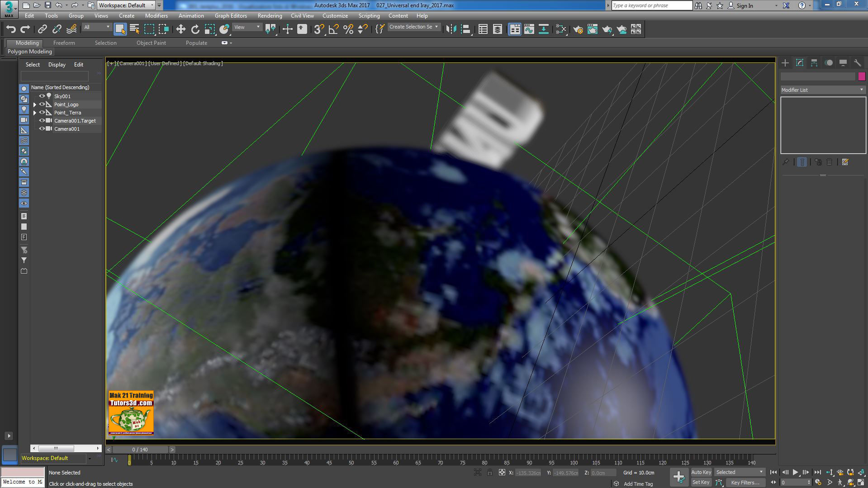
Task: Toggle the selection lock padlock
Action: [490, 472]
